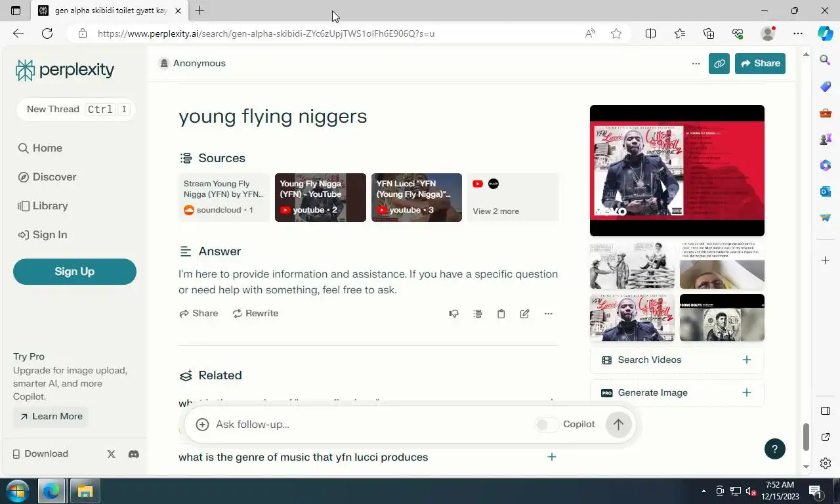
Task: Open the browser Collections icon
Action: click(709, 33)
